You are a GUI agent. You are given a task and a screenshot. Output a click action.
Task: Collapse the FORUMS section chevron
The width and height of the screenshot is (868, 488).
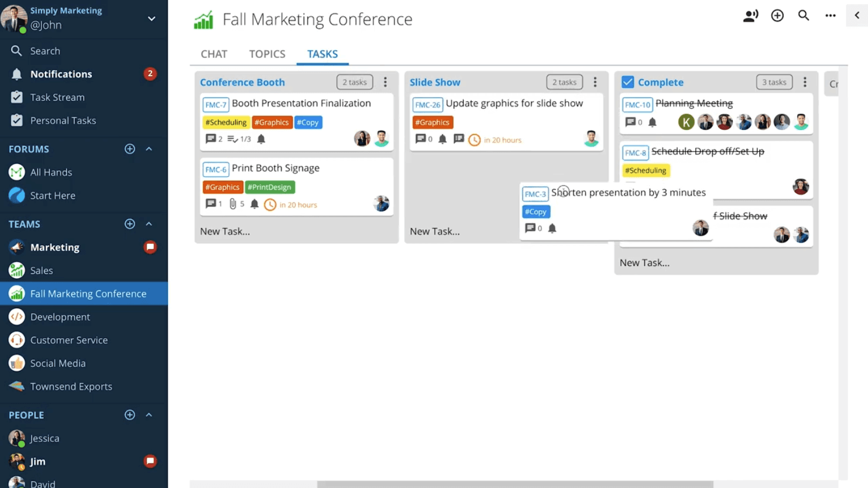[150, 149]
